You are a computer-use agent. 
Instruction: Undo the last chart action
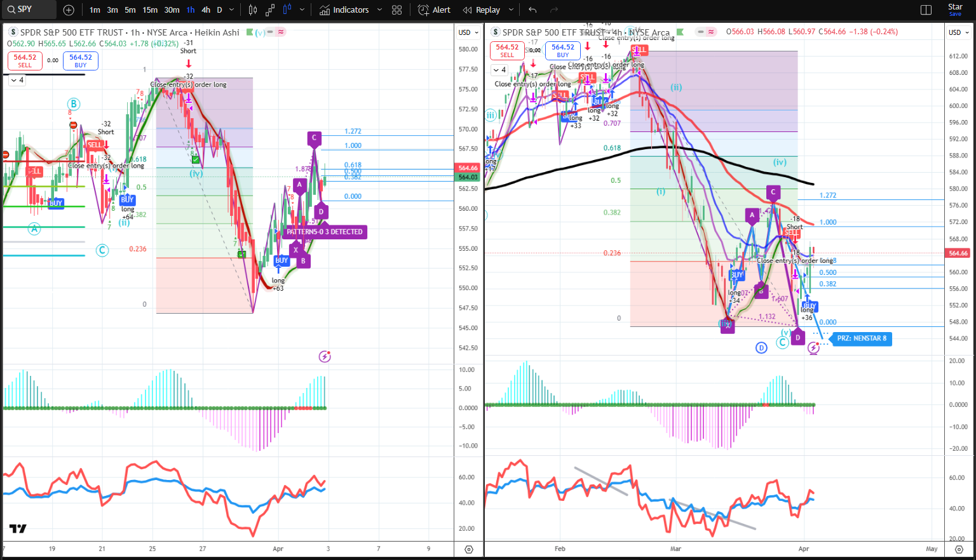coord(532,10)
